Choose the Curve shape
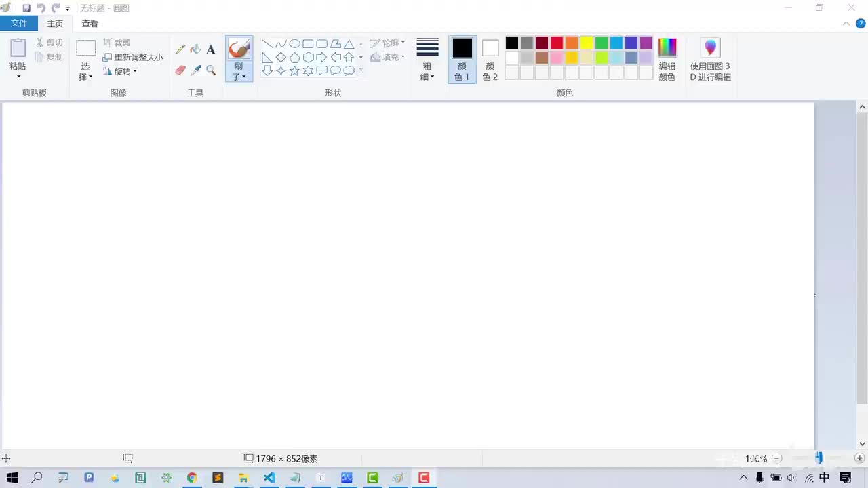This screenshot has width=868, height=488. point(281,44)
